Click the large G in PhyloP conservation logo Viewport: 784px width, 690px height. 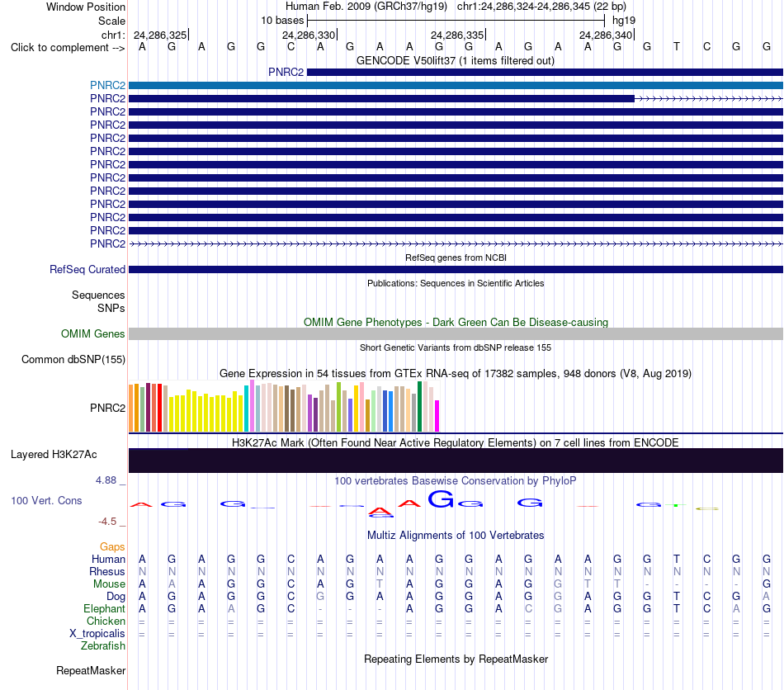(x=441, y=499)
